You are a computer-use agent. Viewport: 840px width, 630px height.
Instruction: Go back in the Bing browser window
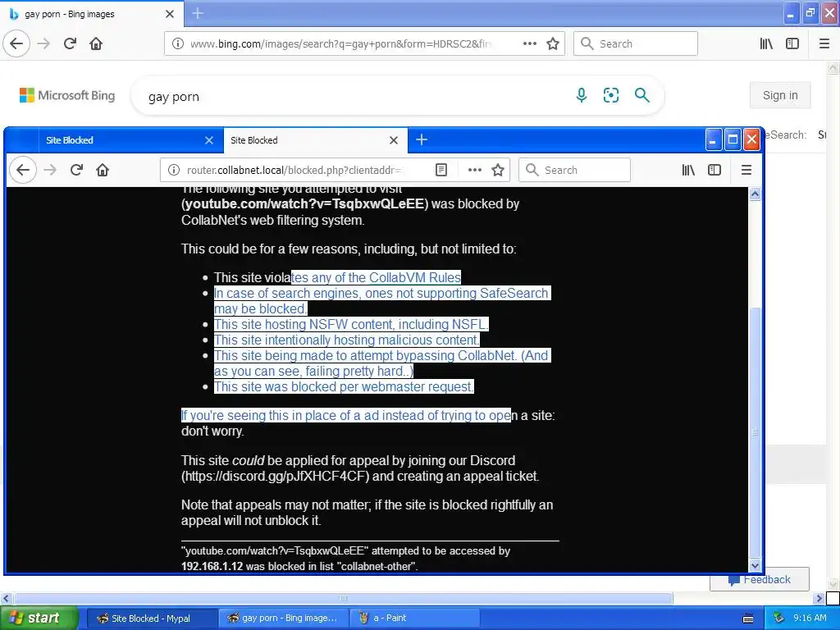tap(16, 43)
